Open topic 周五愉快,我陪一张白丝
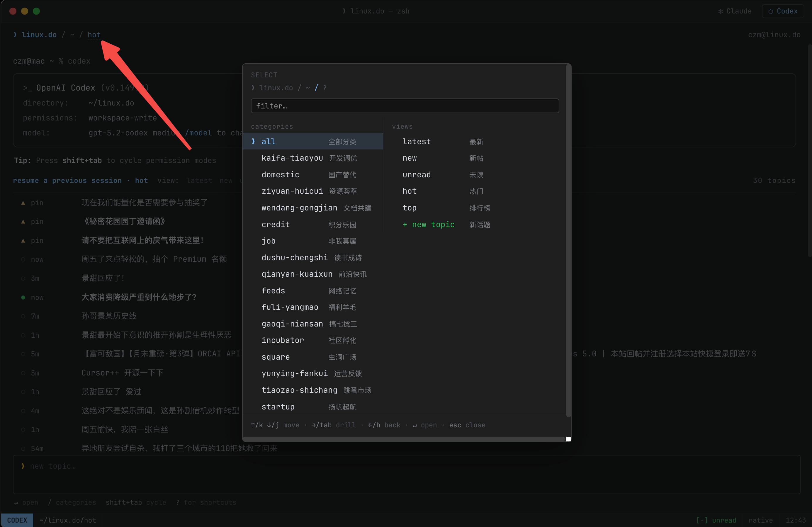Viewport: 812px width, 527px height. tap(125, 429)
